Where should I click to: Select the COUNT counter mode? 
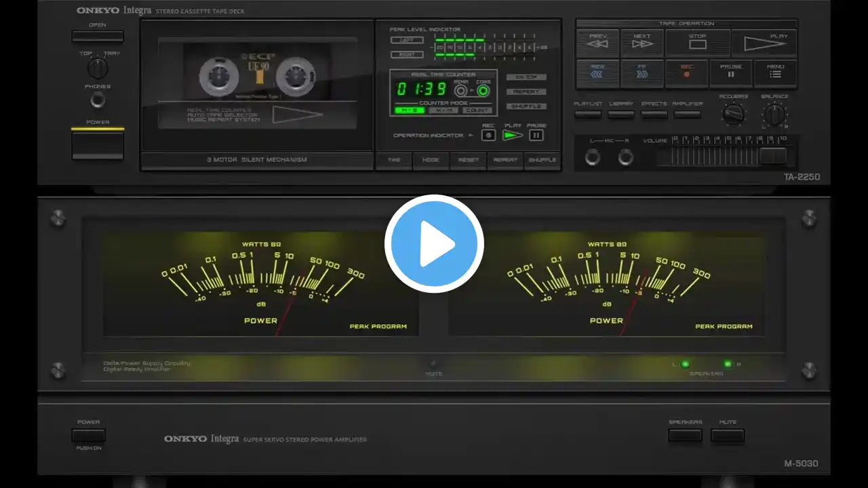(477, 110)
